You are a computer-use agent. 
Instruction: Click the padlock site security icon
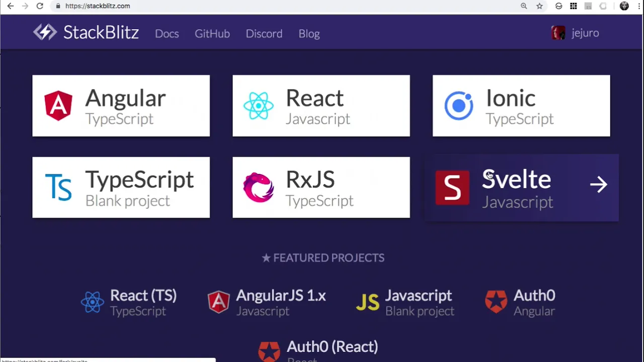(58, 6)
